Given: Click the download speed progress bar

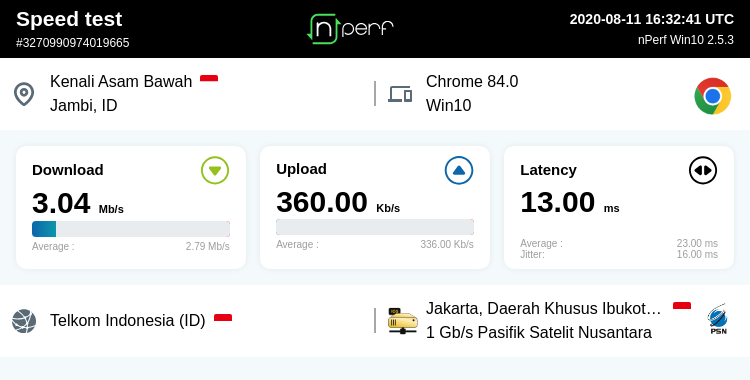Looking at the screenshot, I should [131, 229].
